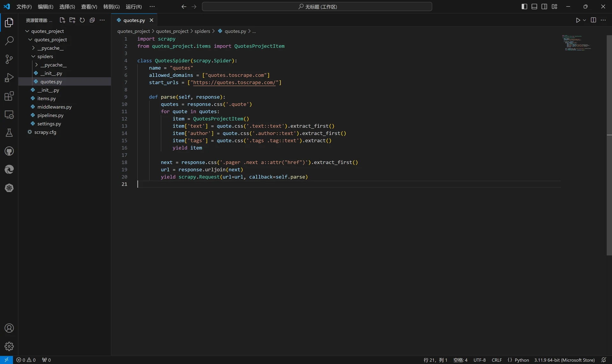This screenshot has width=612, height=364.
Task: Open the Kubernetes helm wheel view
Action: pos(9,188)
